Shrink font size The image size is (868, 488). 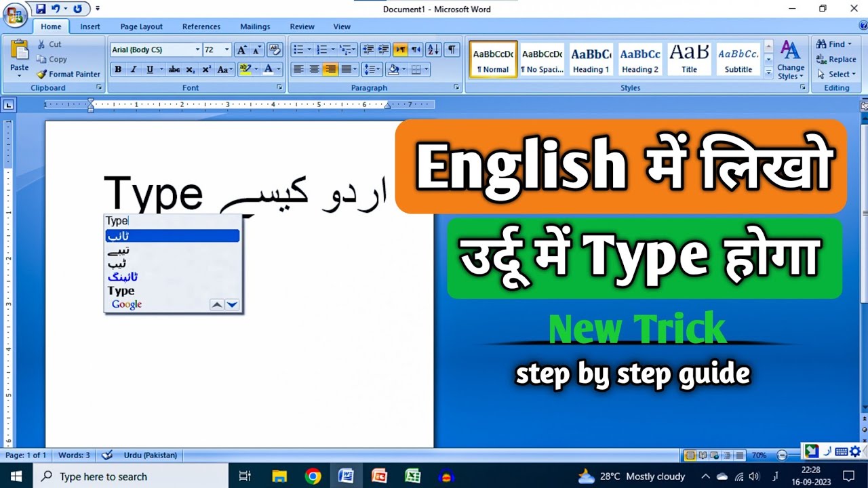point(257,49)
